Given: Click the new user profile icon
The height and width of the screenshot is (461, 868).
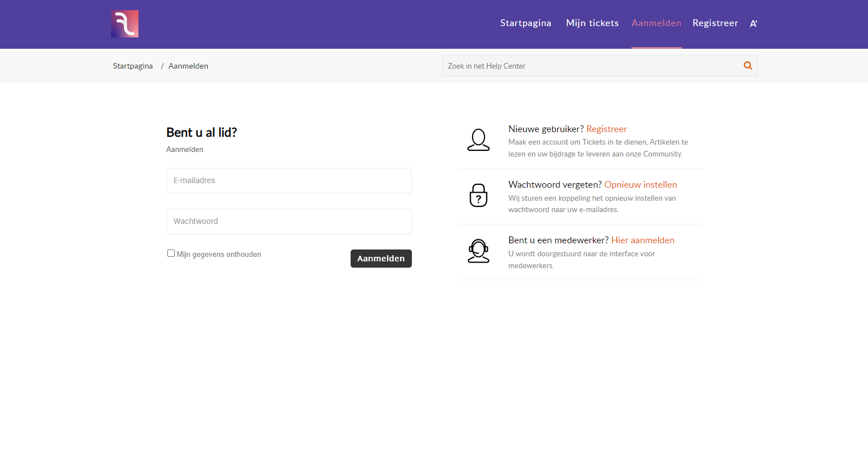Looking at the screenshot, I should [478, 140].
